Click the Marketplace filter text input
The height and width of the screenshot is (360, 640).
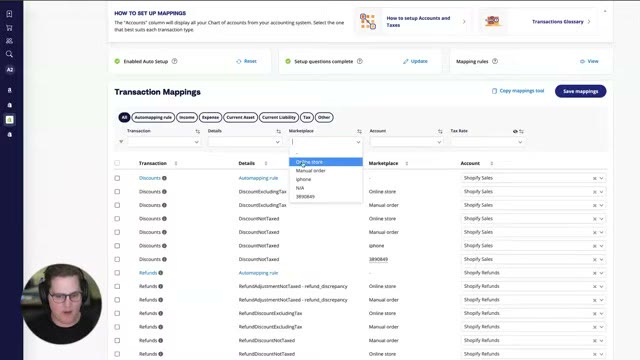coord(322,142)
